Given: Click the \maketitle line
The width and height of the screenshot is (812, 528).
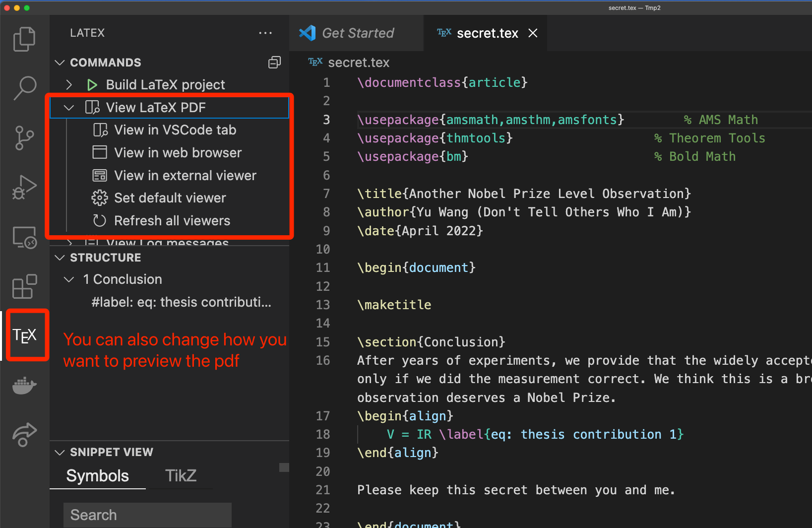Looking at the screenshot, I should pos(394,305).
